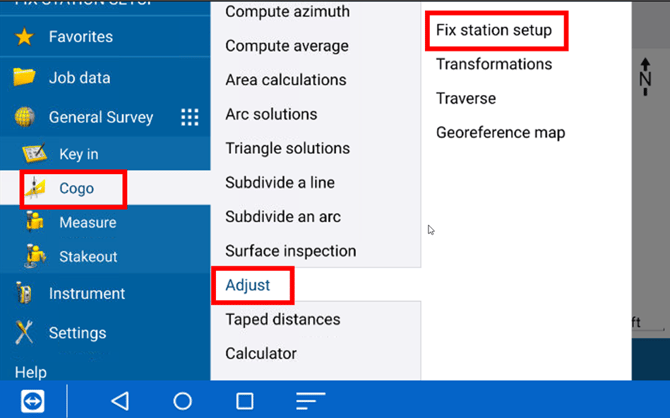670x418 pixels.
Task: Select Traverse in the submenu
Action: coord(466,98)
